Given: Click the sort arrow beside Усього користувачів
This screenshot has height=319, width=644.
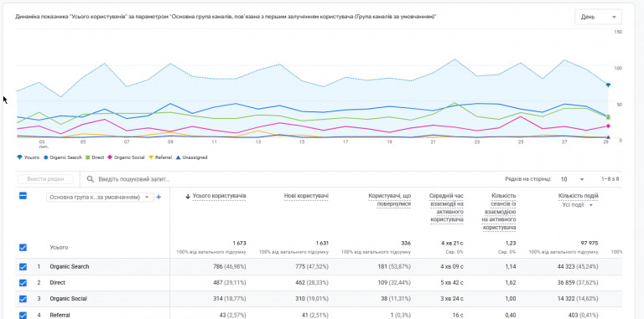Looking at the screenshot, I should coord(188,197).
